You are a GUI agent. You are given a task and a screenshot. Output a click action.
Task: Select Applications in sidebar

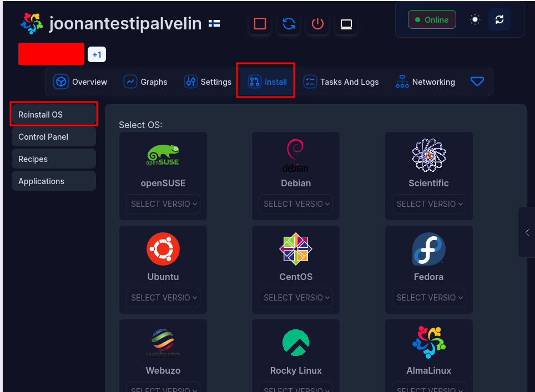pyautogui.click(x=54, y=181)
